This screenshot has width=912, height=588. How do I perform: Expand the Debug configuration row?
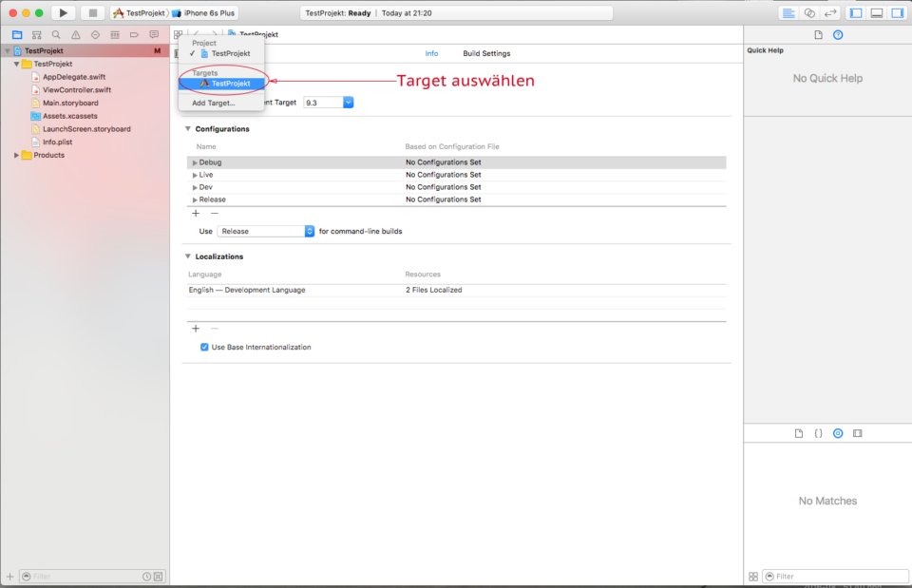[x=195, y=163]
